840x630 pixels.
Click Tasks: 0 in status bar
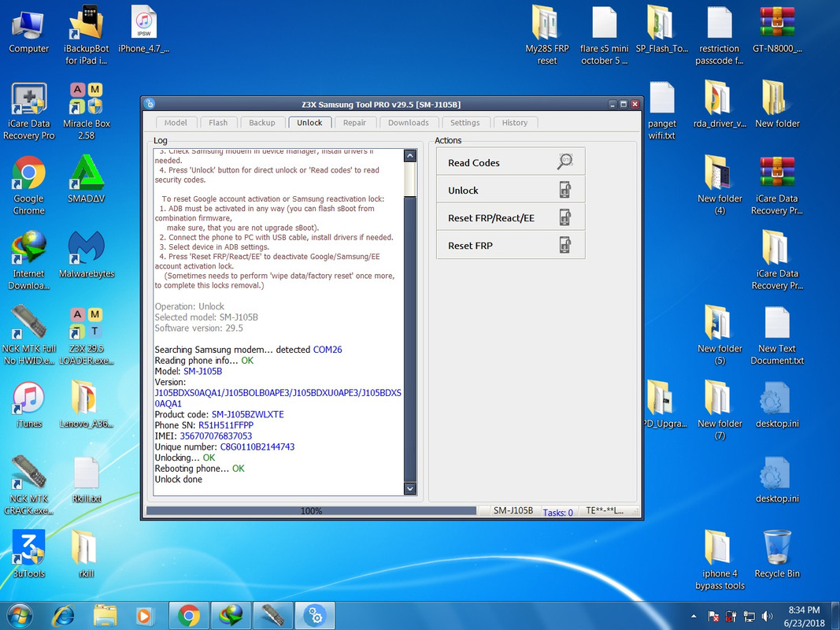tap(557, 512)
